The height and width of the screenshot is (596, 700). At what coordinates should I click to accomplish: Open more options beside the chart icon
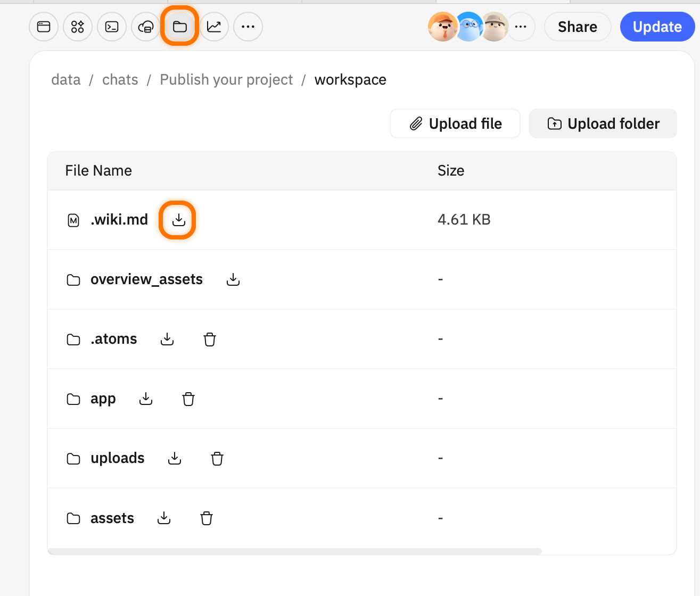248,27
